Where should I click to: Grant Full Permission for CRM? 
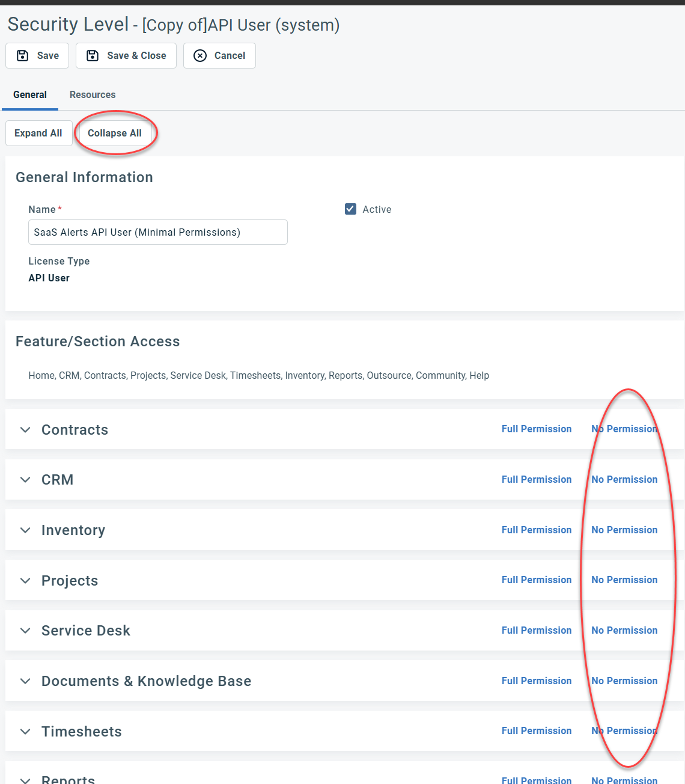tap(537, 480)
